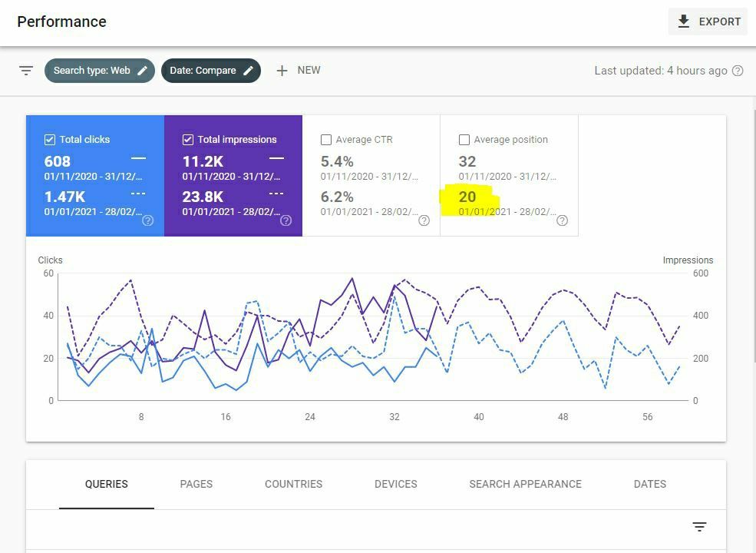Edit the Search type: Web filter pencil
The width and height of the screenshot is (756, 553).
(x=142, y=71)
